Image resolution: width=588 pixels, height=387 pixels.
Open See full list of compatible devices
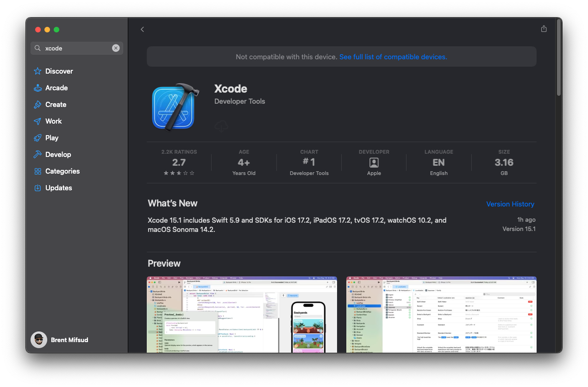pyautogui.click(x=393, y=57)
